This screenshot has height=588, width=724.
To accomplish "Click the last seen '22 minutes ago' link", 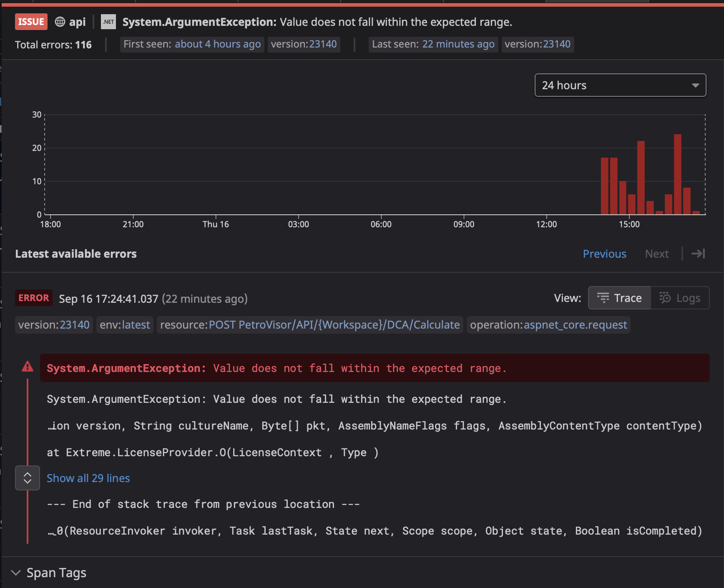I will tap(458, 44).
